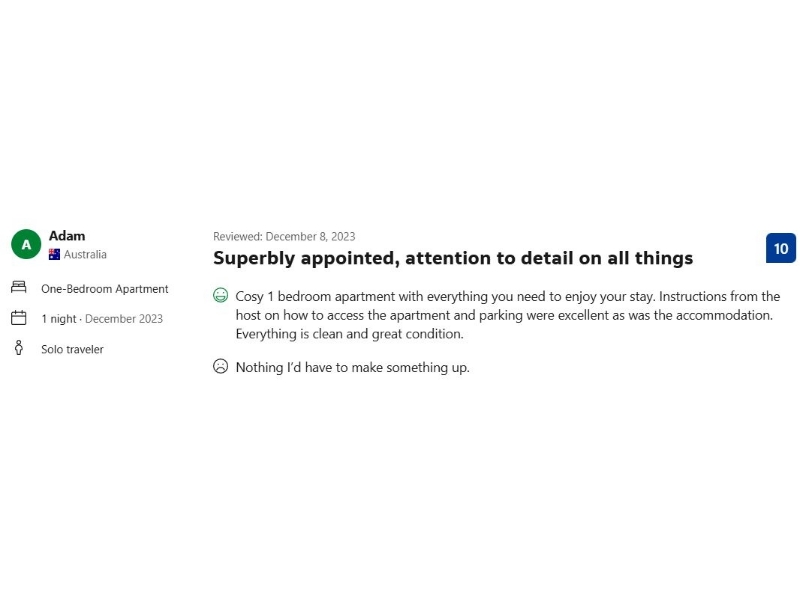Click the line starting 'host on how to access'
The image size is (800, 600).
(504, 315)
